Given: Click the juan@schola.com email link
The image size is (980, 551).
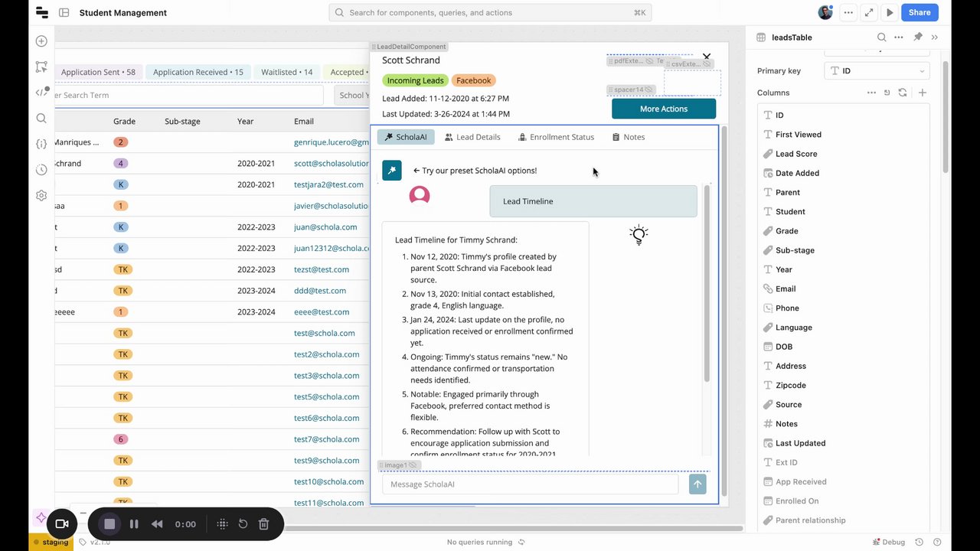Looking at the screenshot, I should click(325, 227).
